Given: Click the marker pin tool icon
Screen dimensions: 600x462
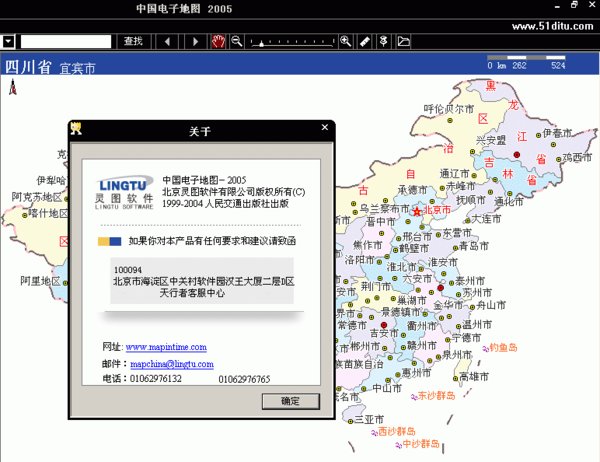Looking at the screenshot, I should click(x=383, y=41).
